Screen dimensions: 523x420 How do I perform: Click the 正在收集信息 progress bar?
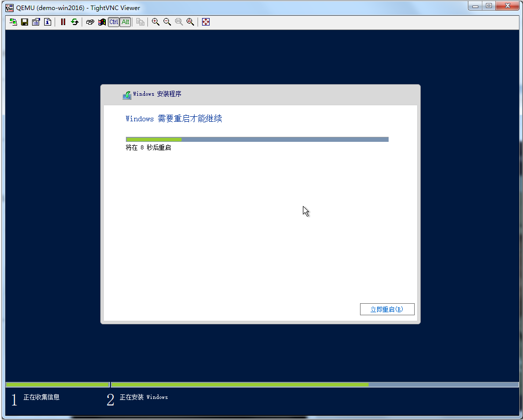pos(58,385)
